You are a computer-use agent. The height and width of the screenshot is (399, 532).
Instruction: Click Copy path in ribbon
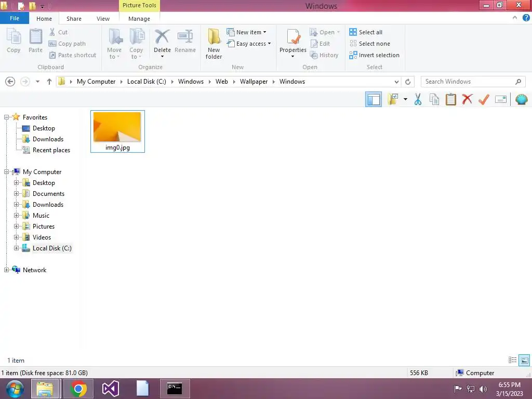[x=67, y=44]
